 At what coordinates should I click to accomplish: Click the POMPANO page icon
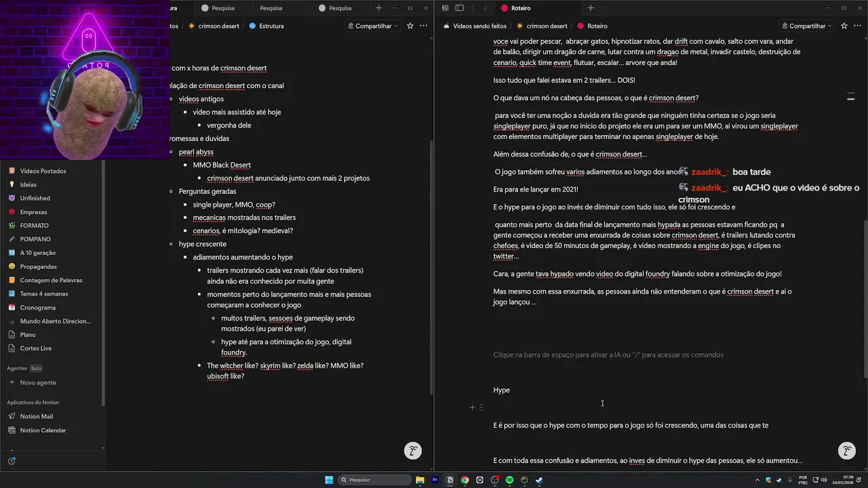click(12, 239)
